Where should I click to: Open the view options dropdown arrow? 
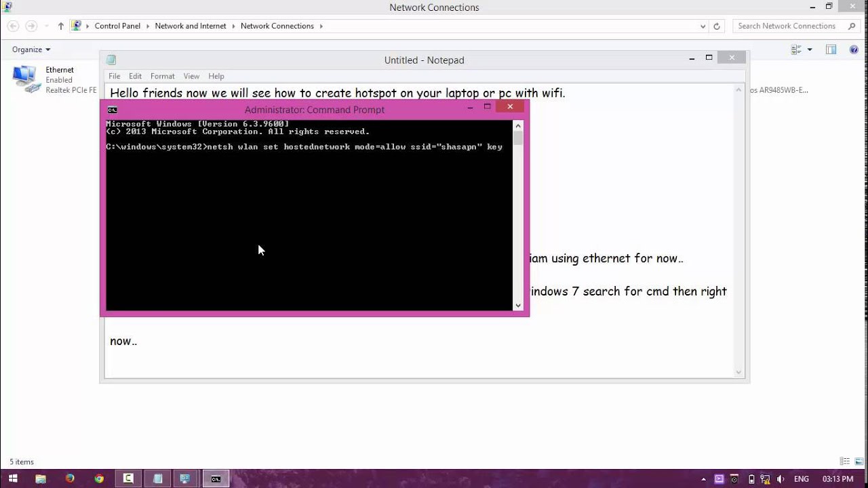tap(810, 49)
